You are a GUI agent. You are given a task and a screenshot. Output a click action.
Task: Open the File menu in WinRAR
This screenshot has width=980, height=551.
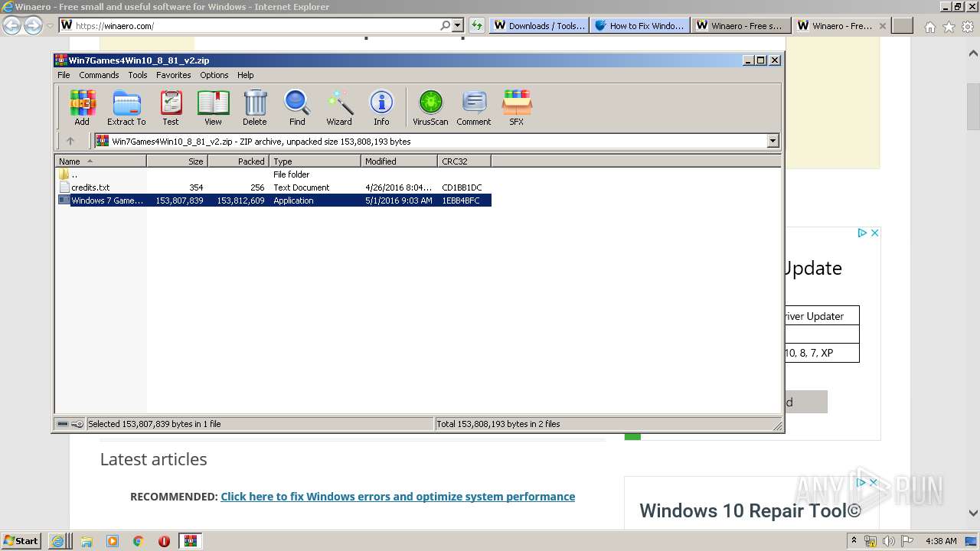64,75
